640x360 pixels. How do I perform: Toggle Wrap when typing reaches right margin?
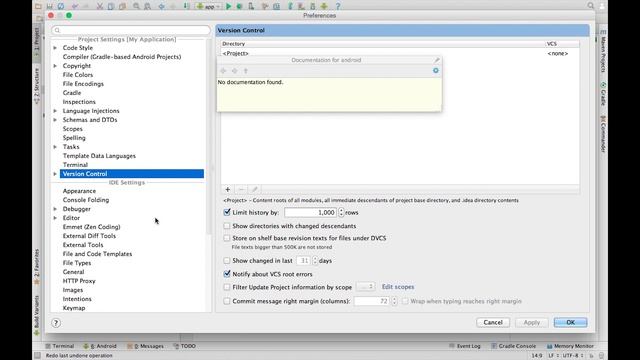pyautogui.click(x=405, y=301)
